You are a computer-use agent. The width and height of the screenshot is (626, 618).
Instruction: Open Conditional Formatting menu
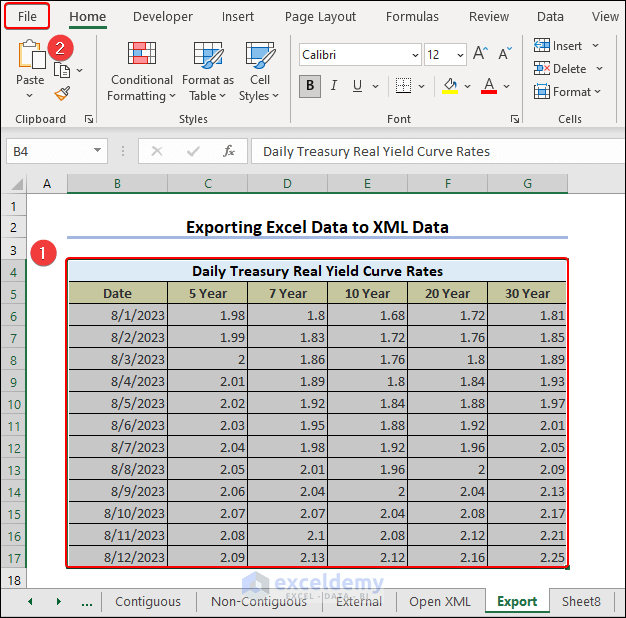tap(141, 70)
